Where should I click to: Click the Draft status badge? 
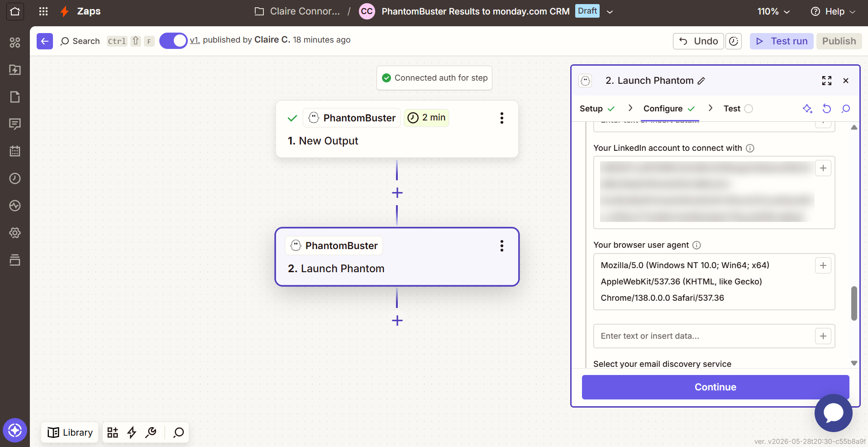pos(587,11)
